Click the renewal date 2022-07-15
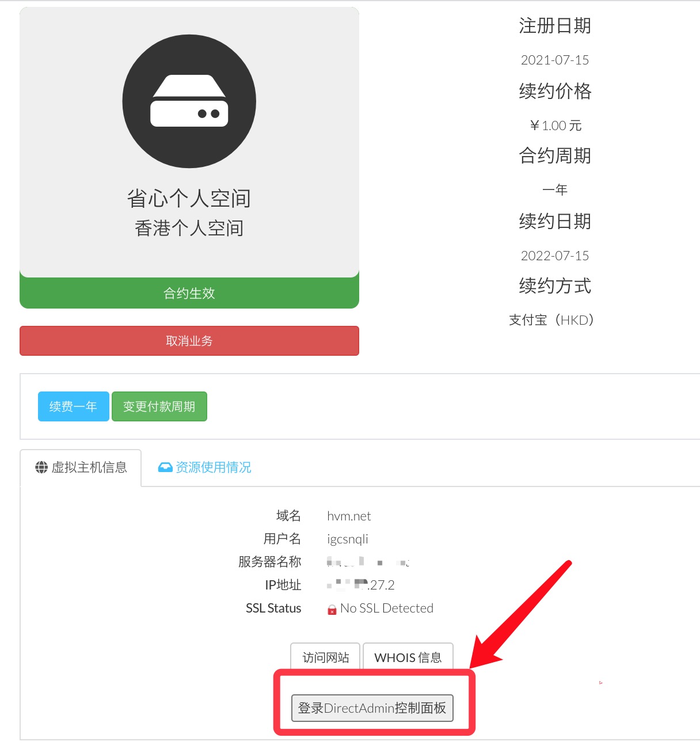 pos(554,256)
